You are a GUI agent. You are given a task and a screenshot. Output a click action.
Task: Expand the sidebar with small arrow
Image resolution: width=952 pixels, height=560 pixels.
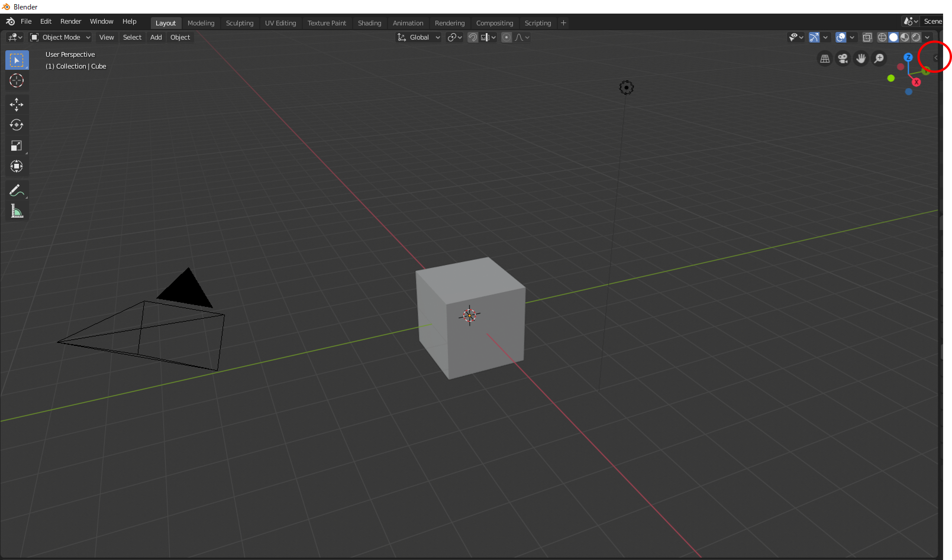(x=935, y=57)
